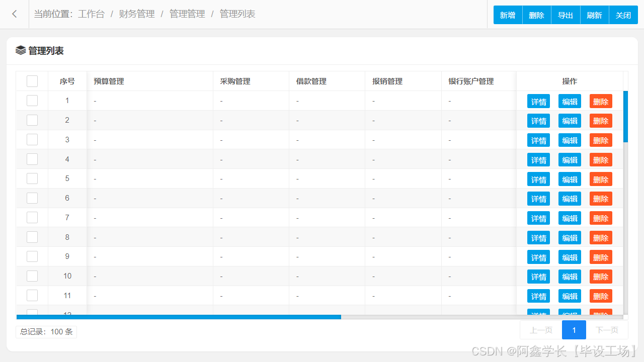View 详情 for row 1
The height and width of the screenshot is (362, 644).
pos(538,101)
